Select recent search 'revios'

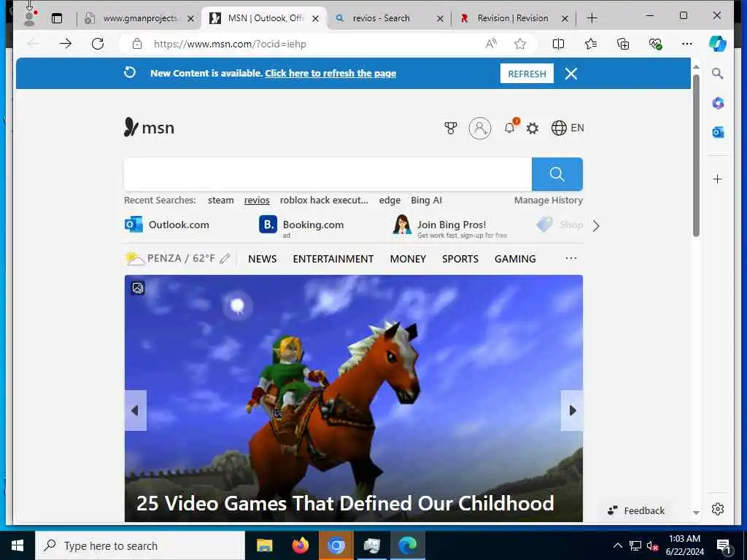257,201
